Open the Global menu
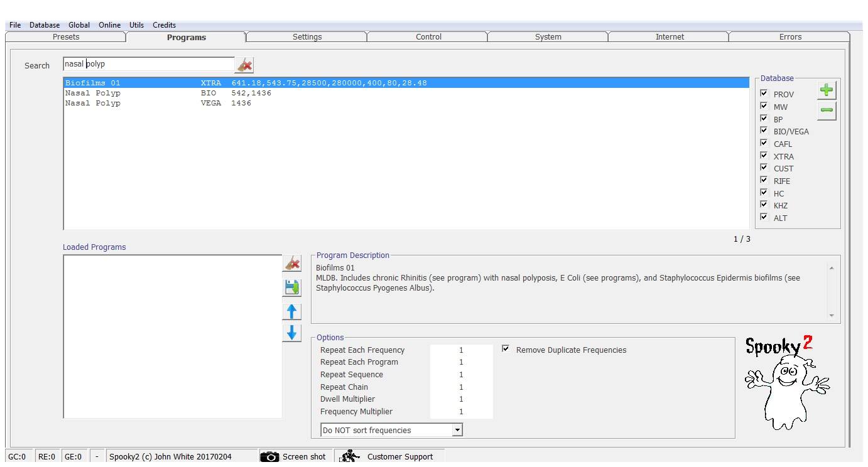Screen dimensions: 868x467 click(x=79, y=25)
